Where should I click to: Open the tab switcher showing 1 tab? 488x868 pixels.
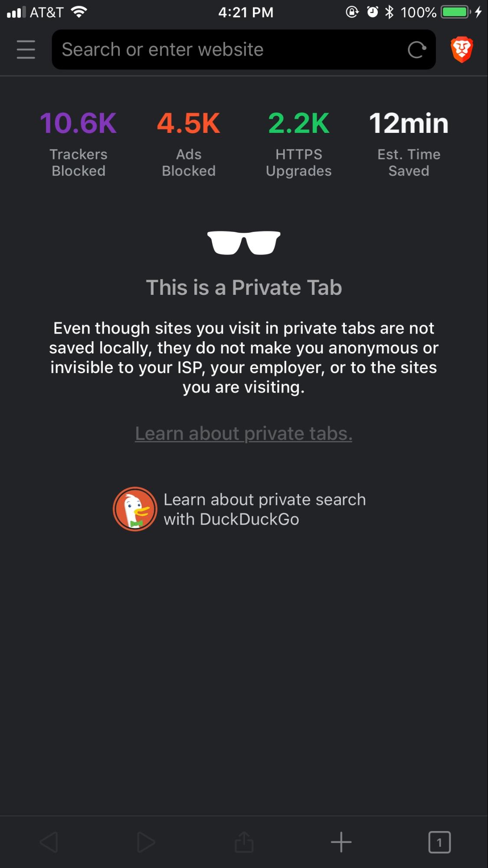point(439,842)
